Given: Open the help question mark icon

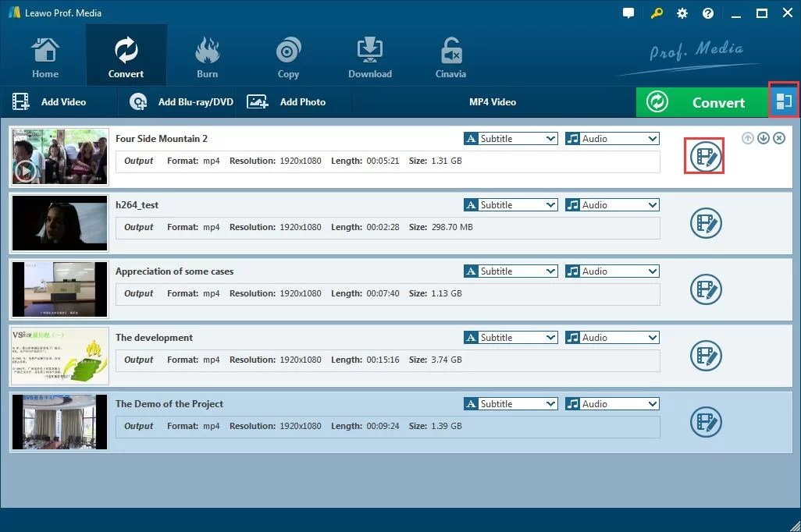Looking at the screenshot, I should 707,12.
